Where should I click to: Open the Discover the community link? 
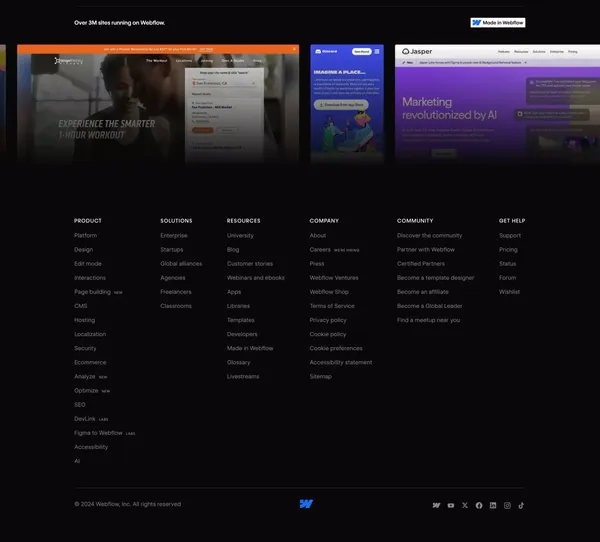click(x=429, y=235)
